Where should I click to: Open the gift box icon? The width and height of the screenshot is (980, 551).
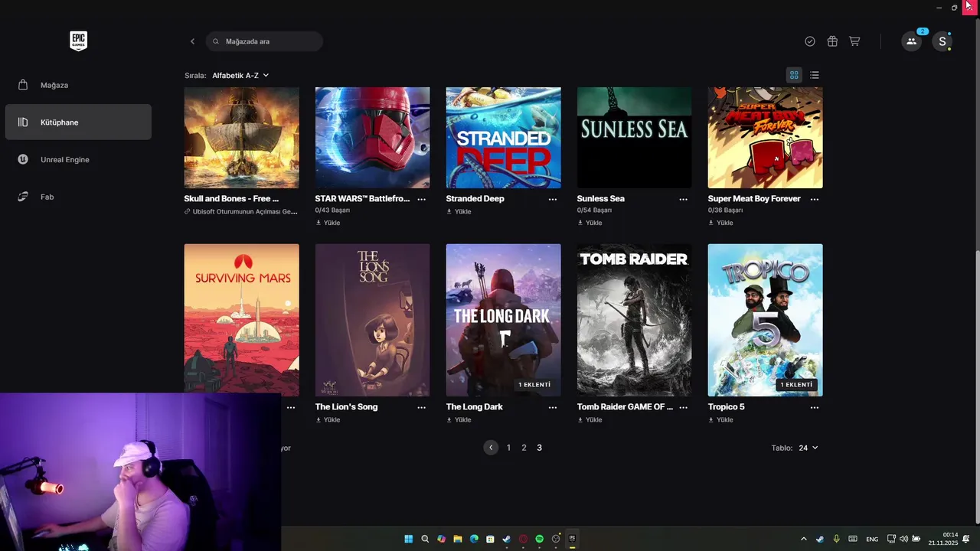point(832,41)
